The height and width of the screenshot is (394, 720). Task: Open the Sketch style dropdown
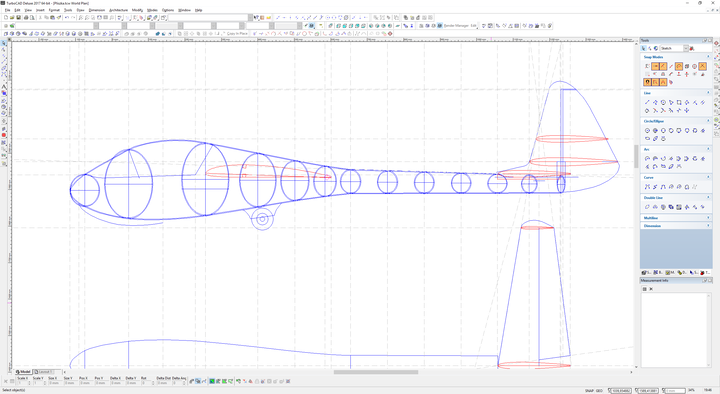tap(674, 48)
